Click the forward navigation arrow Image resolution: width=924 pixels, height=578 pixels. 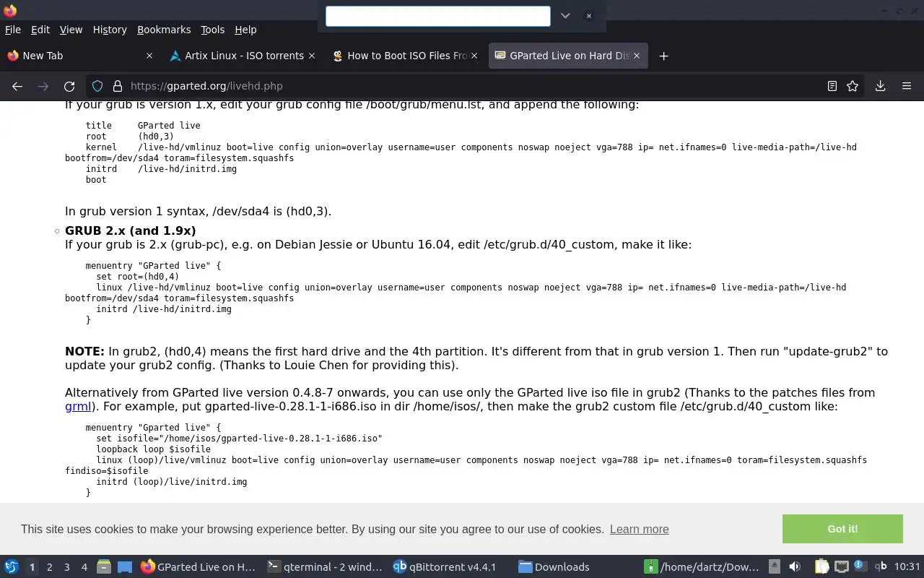[43, 86]
